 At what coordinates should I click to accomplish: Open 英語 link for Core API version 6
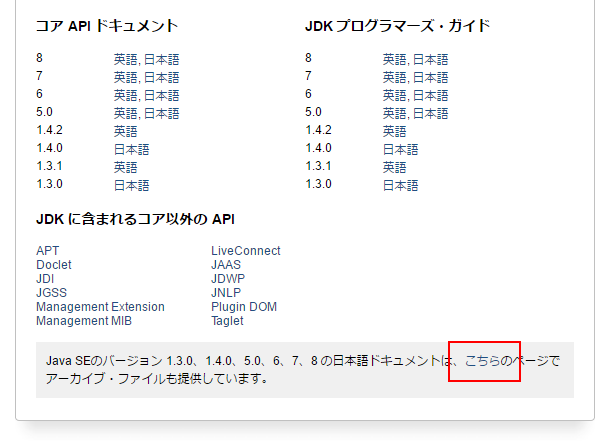point(125,95)
